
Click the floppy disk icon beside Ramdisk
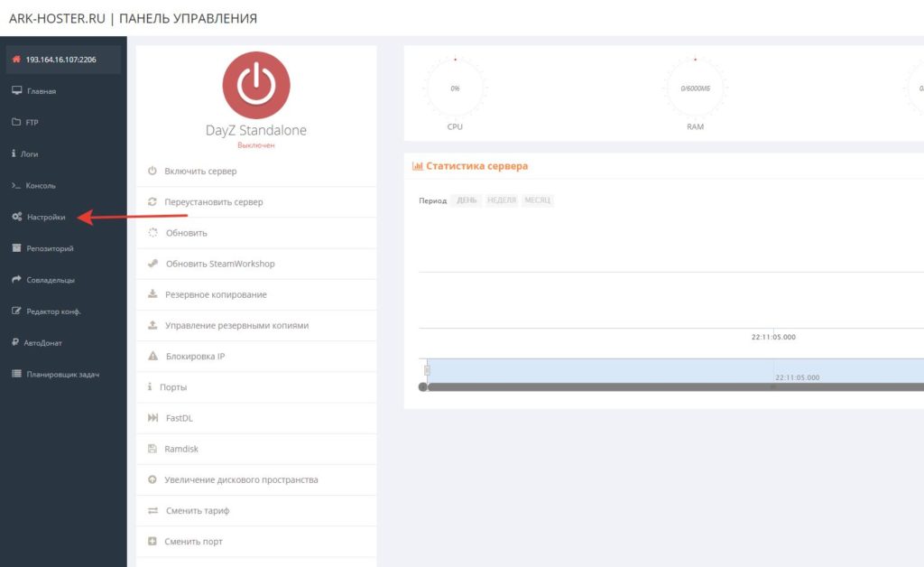pos(152,449)
